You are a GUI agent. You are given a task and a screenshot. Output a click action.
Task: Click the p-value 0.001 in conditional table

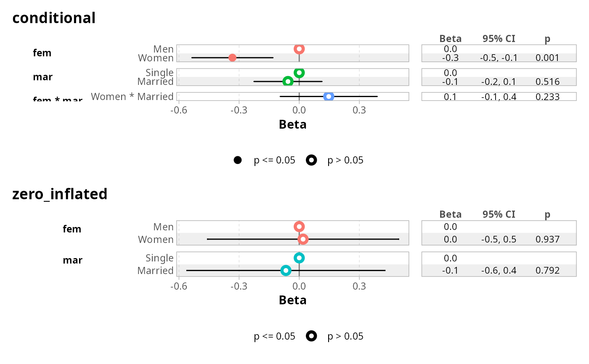point(547,58)
